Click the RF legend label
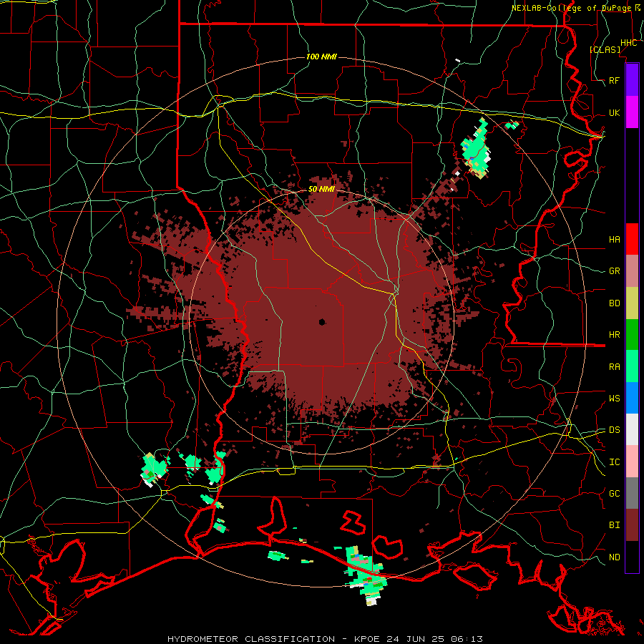The height and width of the screenshot is (644, 644). pos(614,80)
